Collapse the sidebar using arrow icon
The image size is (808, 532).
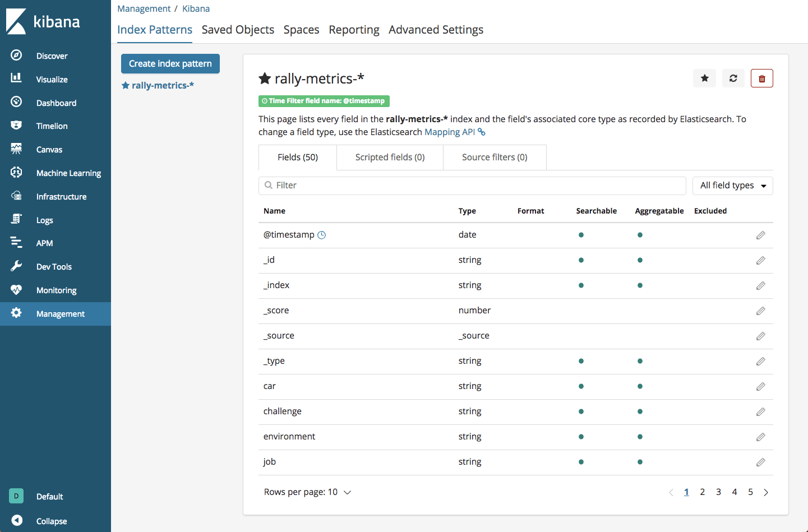pos(17,520)
